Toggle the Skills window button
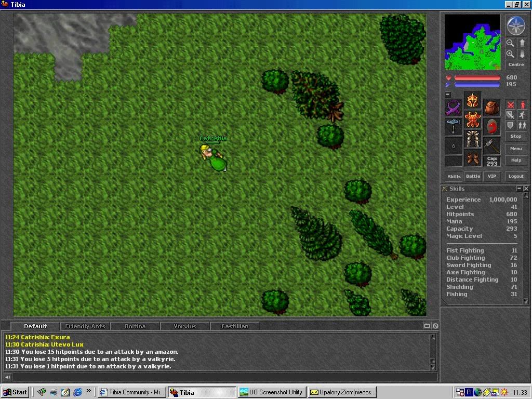532x399 pixels. click(454, 177)
